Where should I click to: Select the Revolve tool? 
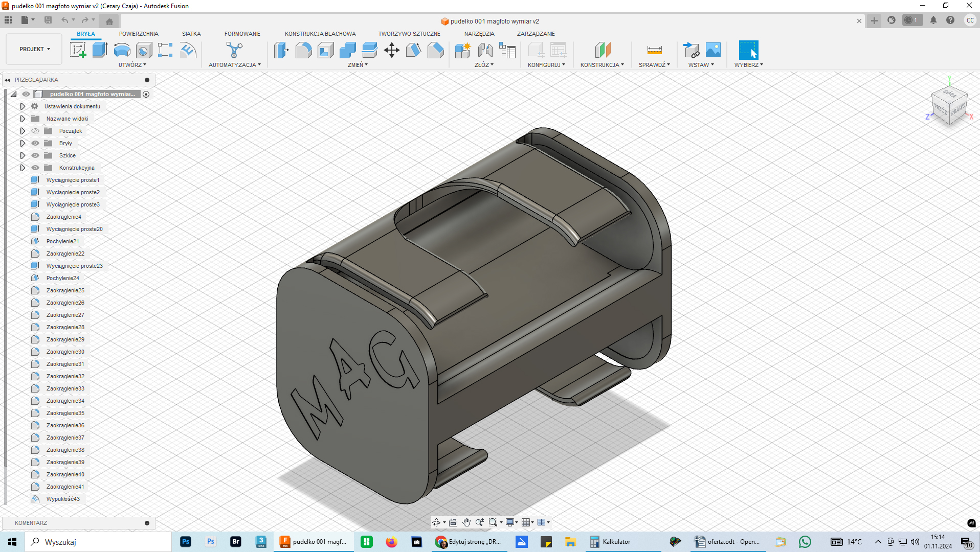click(122, 50)
